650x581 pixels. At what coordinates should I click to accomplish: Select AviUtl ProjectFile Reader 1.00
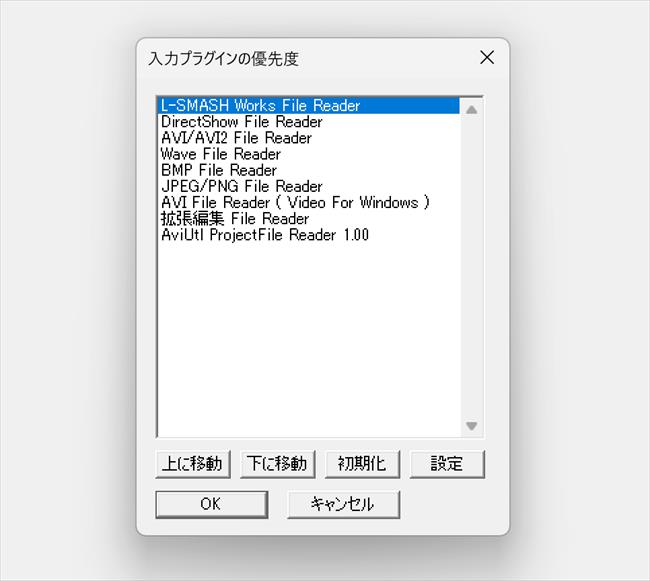[264, 235]
